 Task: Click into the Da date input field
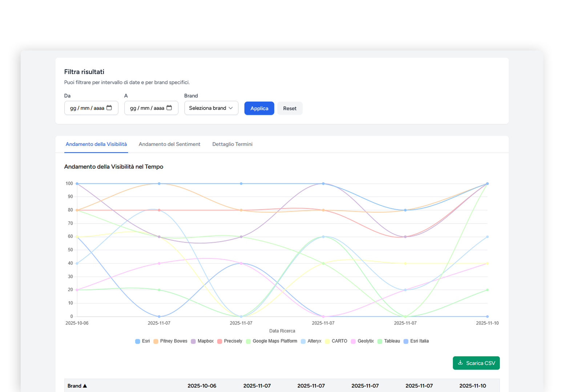point(86,108)
